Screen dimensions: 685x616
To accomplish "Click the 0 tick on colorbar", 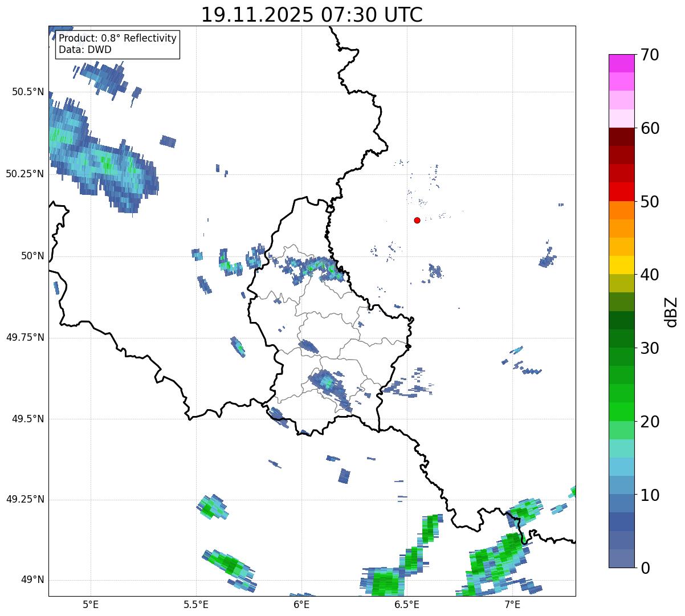I will (x=645, y=568).
